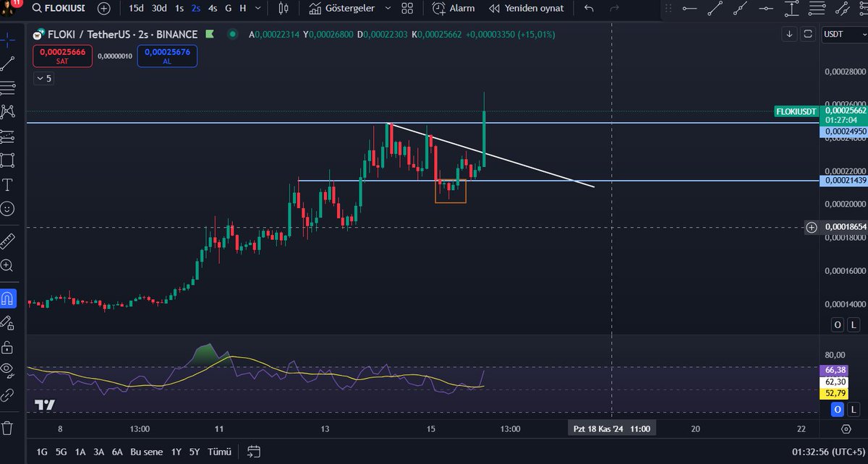
Task: Select the 3A date range
Action: (x=98, y=452)
